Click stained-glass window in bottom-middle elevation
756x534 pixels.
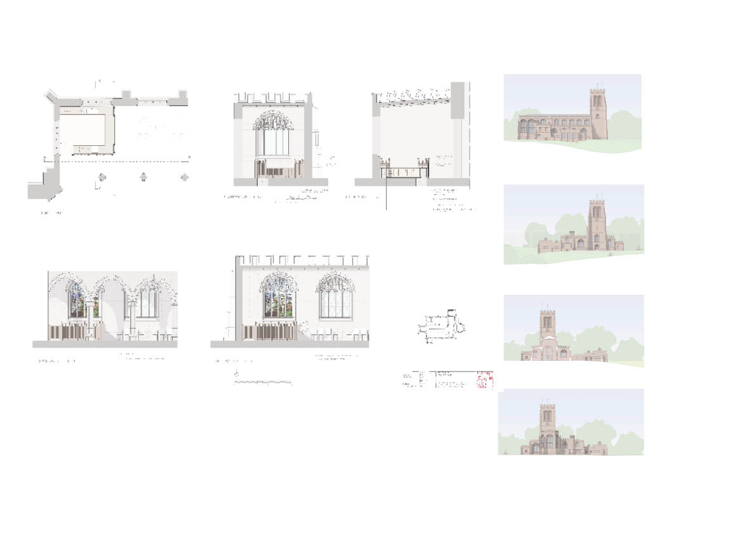coord(279,297)
